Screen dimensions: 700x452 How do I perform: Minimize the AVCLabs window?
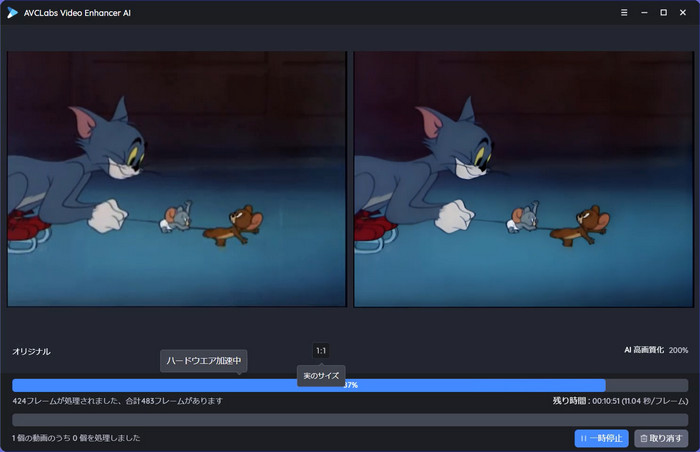click(x=644, y=13)
